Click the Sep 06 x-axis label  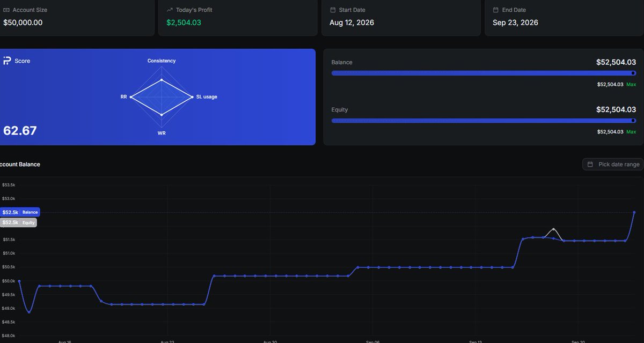coord(373,341)
